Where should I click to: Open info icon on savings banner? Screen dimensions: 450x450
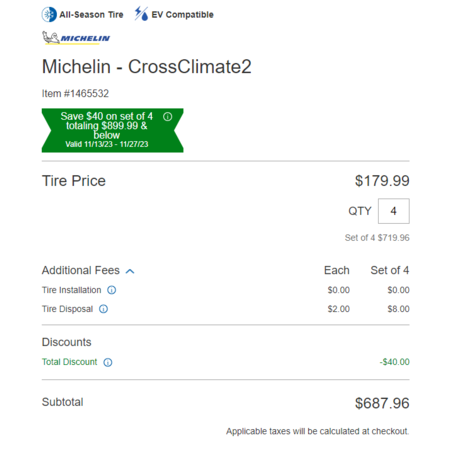[x=168, y=117]
